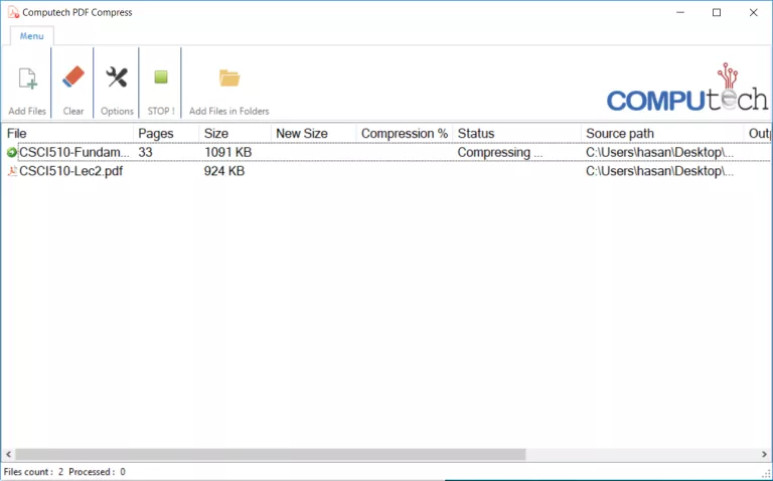Screen dimensions: 773x481
Task: Minimize the Computech PDF Compress window
Action: (681, 12)
